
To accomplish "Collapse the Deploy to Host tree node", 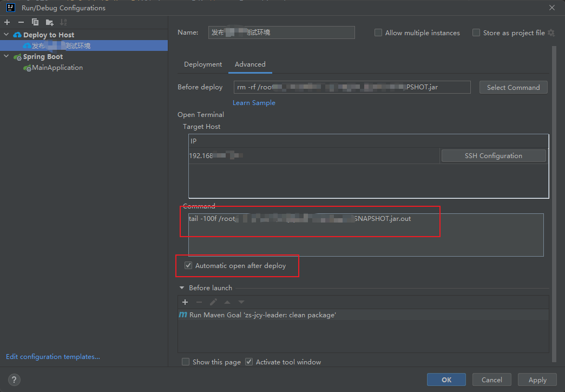I will tap(6, 35).
